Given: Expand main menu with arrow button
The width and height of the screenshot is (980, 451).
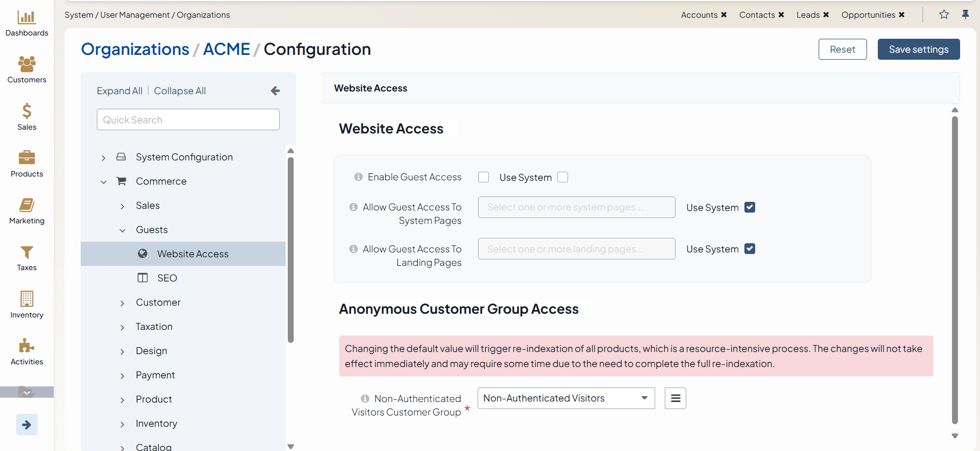Looking at the screenshot, I should click(26, 425).
